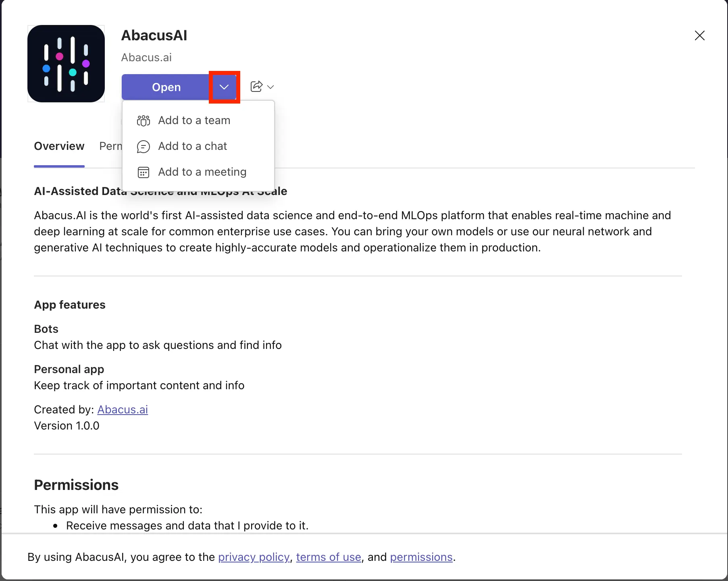728x581 pixels.
Task: Click the Version 1.0.0 text
Action: [x=67, y=425]
